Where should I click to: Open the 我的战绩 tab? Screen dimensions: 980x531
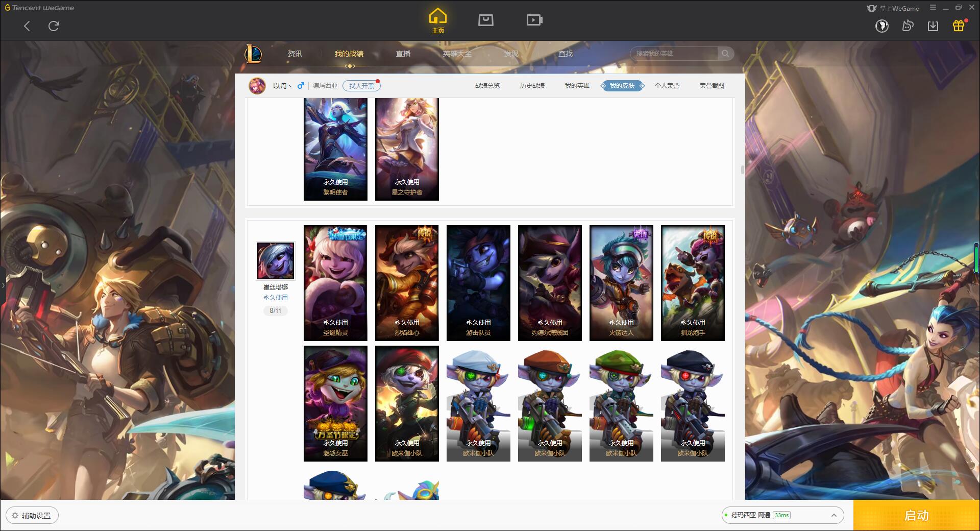pyautogui.click(x=349, y=54)
